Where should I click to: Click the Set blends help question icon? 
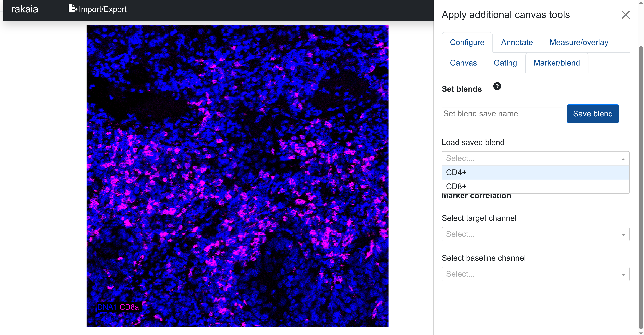tap(497, 86)
